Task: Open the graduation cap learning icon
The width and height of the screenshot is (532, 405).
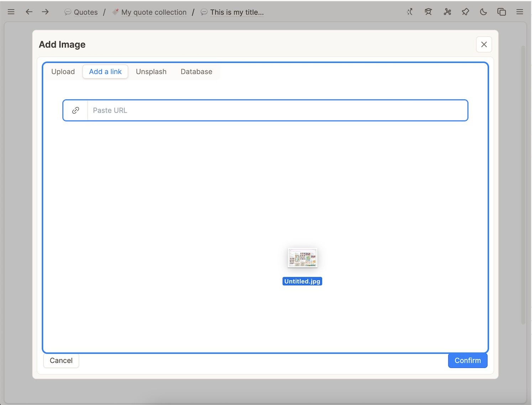Action: pos(428,12)
